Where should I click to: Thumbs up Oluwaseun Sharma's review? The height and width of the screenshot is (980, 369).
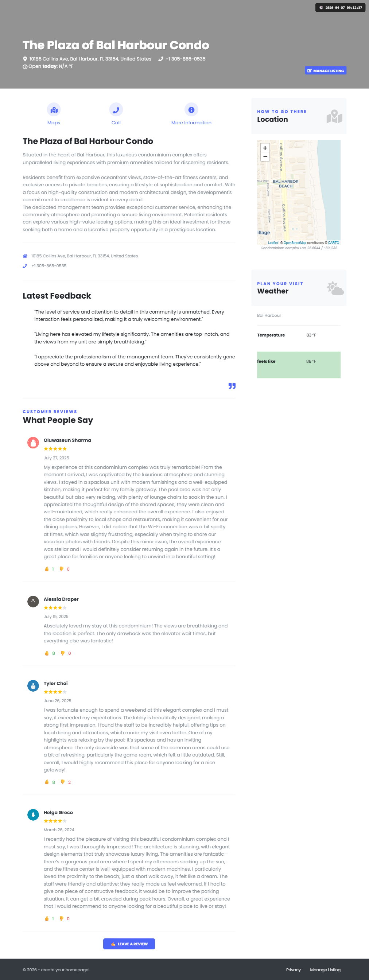47,569
